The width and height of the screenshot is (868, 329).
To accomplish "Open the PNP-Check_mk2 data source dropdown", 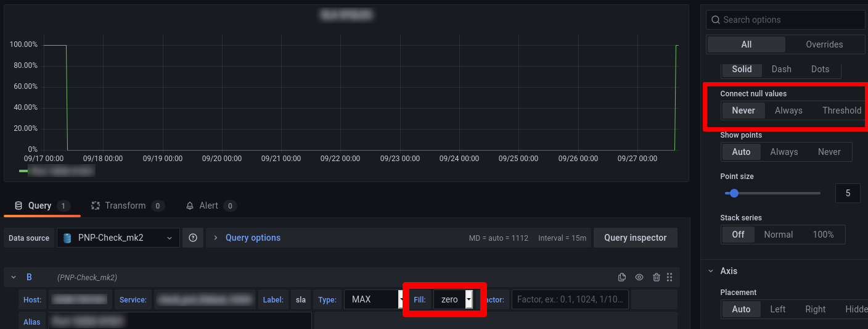I will [118, 238].
